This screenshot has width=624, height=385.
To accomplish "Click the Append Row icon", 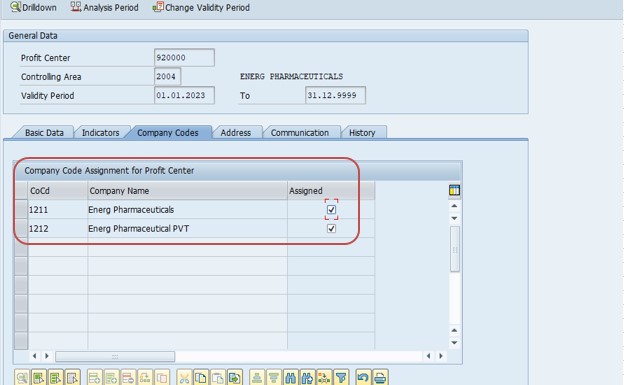I will (94, 377).
